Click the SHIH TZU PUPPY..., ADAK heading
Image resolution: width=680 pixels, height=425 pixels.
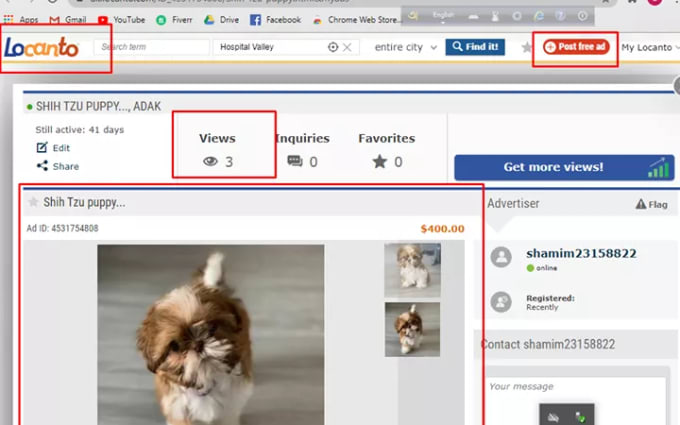[98, 106]
